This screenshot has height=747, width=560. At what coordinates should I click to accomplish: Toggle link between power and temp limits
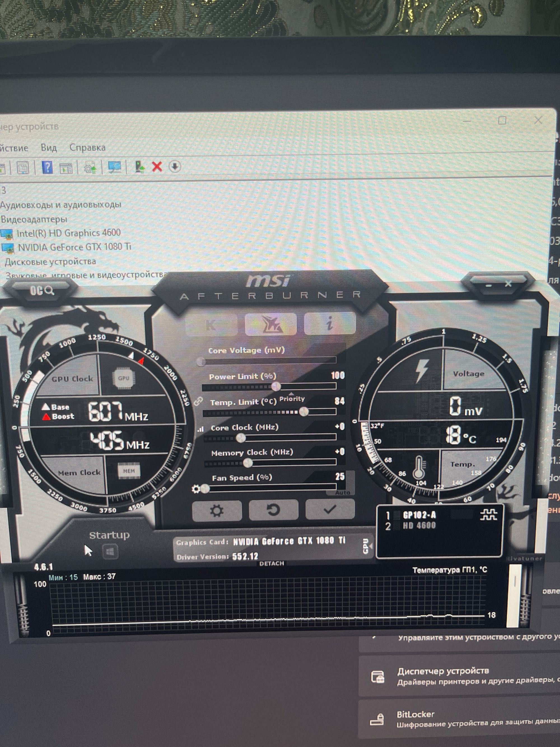pos(199,401)
